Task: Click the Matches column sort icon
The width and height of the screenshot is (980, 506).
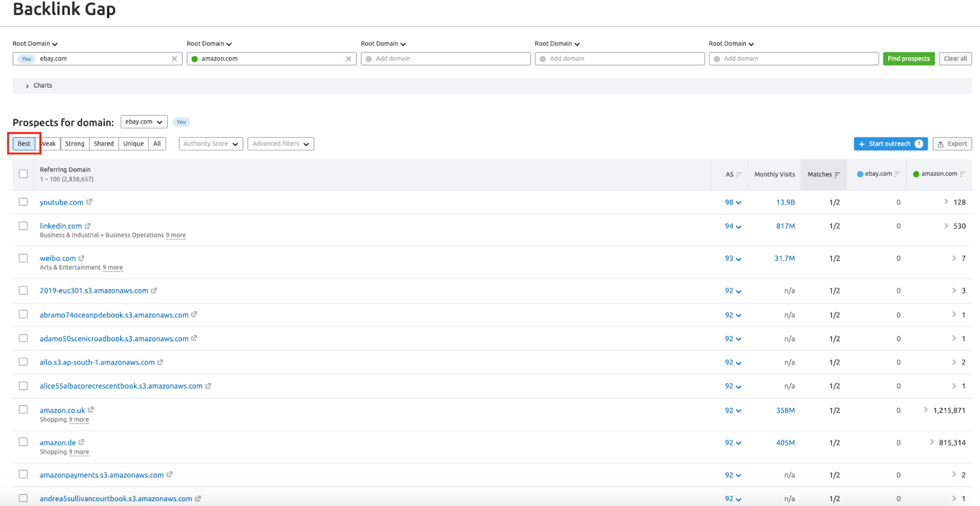Action: pyautogui.click(x=837, y=175)
